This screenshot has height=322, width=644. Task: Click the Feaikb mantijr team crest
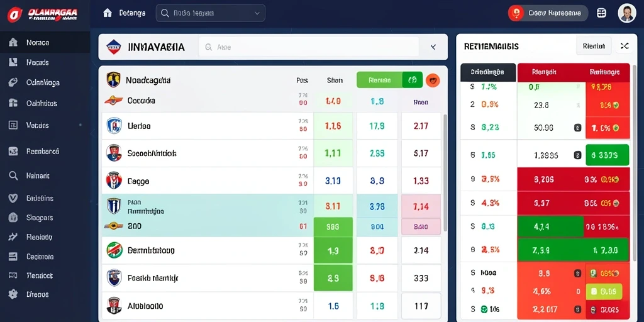click(114, 277)
